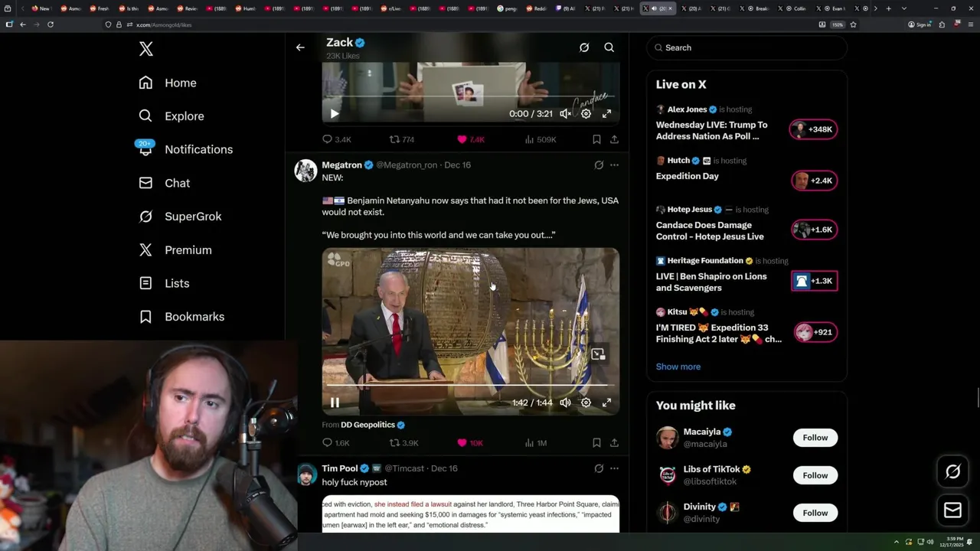Repost Megatron's post with 3.9K reposts
Screen dimensions: 980x551
tap(403, 443)
